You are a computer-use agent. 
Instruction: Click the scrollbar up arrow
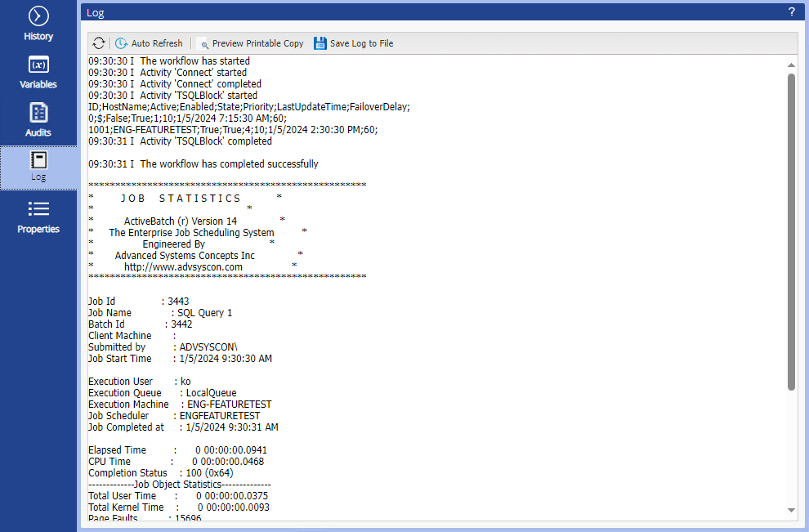click(x=790, y=64)
